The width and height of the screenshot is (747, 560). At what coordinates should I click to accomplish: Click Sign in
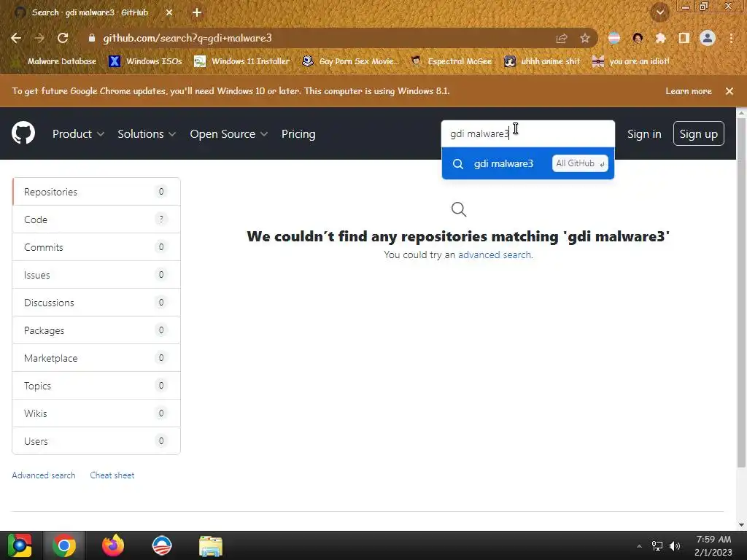644,134
